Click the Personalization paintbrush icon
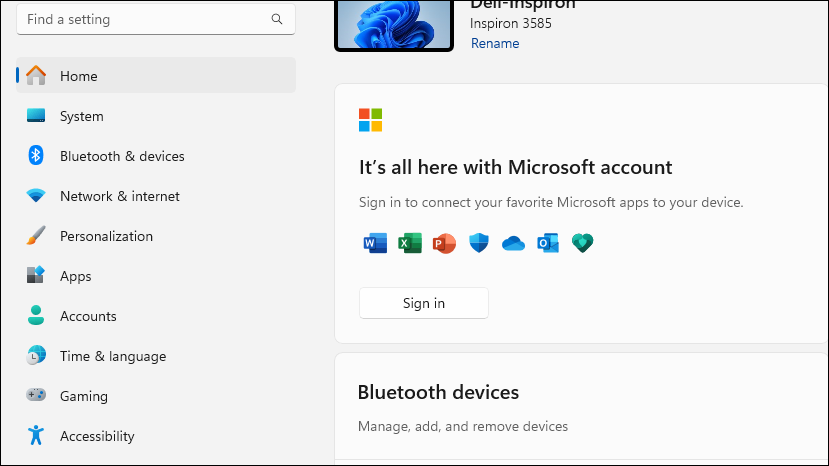The width and height of the screenshot is (829, 466). pos(36,235)
